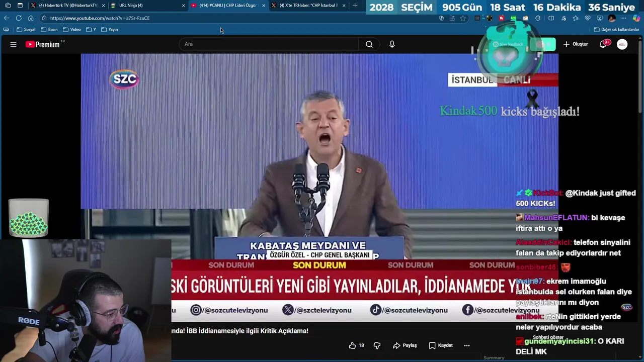Open collections icon in address bar

[x=452, y=18]
